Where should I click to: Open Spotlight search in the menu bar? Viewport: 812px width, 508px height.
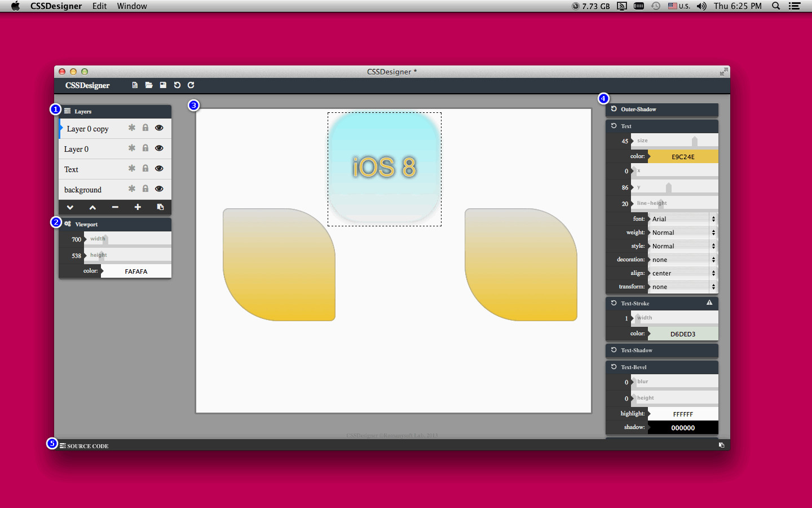pos(776,6)
